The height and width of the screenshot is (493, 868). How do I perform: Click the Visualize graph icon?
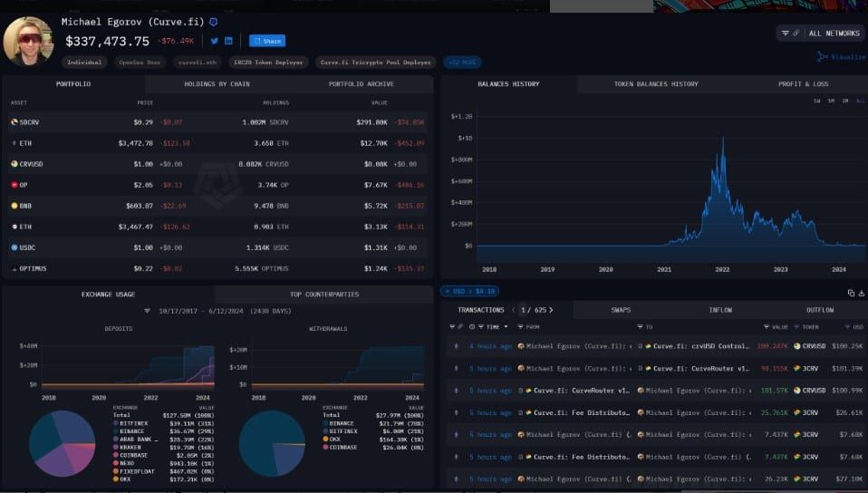coord(822,56)
